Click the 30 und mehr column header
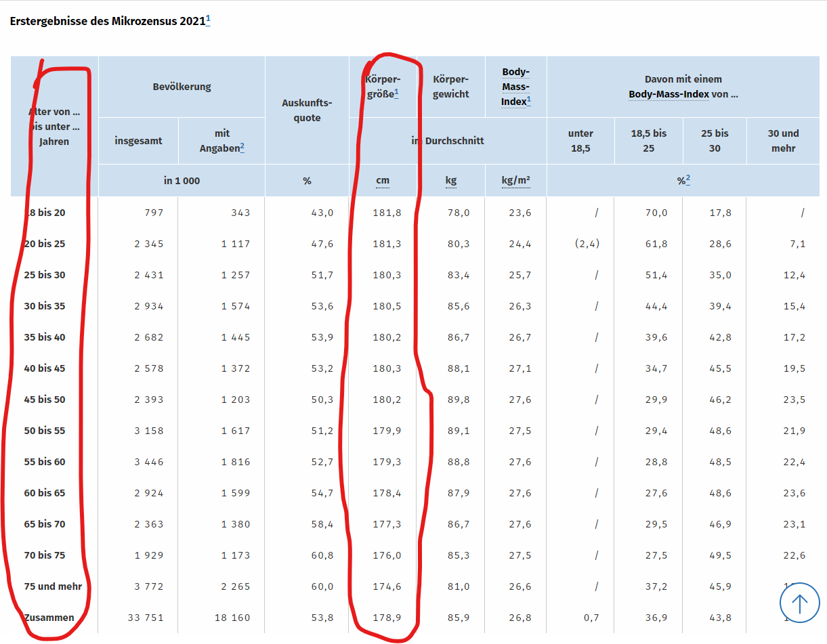This screenshot has width=827, height=644. pyautogui.click(x=783, y=141)
